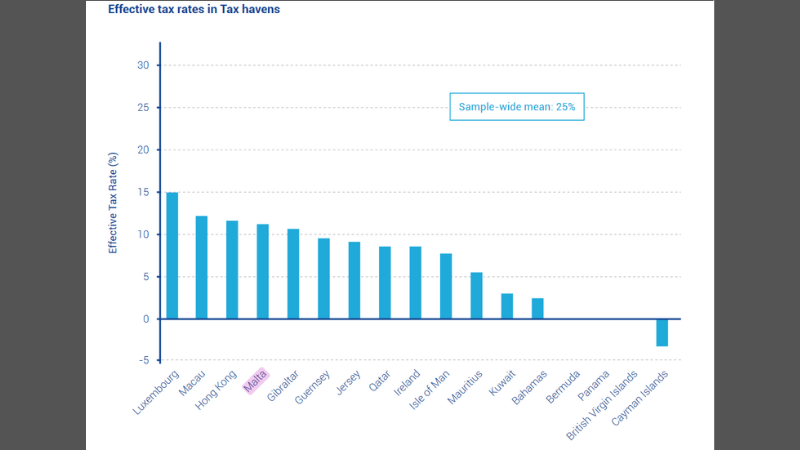Select the Isle of Man bar

446,286
